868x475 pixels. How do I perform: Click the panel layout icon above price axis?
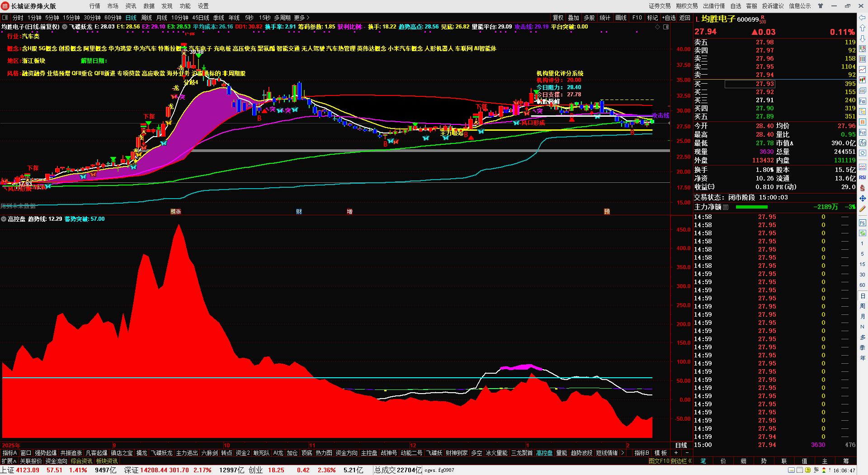[x=666, y=27]
